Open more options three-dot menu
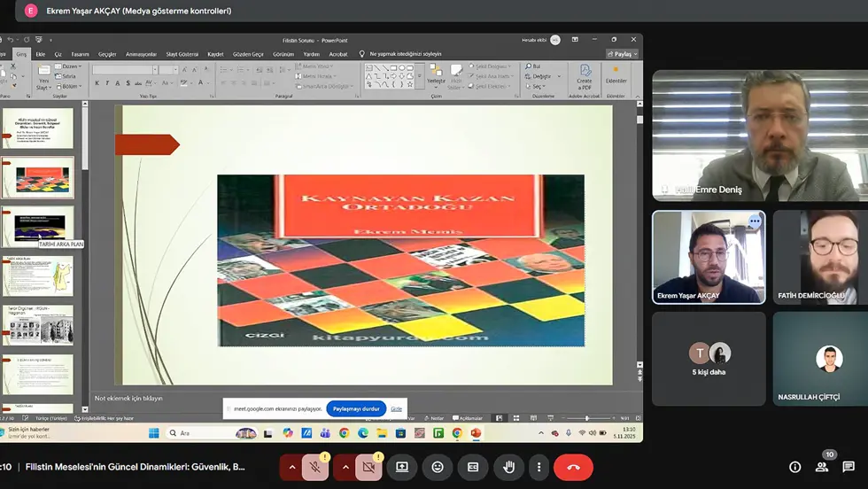Image resolution: width=868 pixels, height=489 pixels. pos(539,467)
